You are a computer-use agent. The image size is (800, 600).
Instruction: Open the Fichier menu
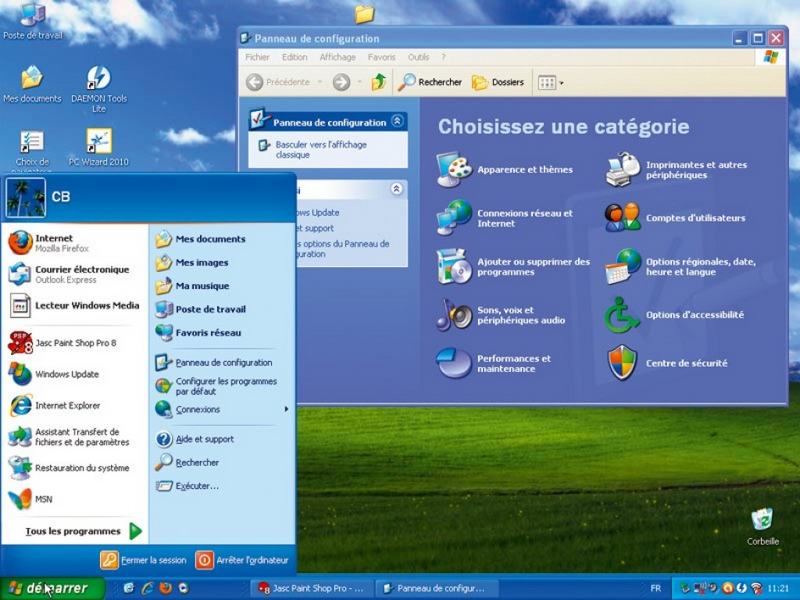pyautogui.click(x=257, y=57)
